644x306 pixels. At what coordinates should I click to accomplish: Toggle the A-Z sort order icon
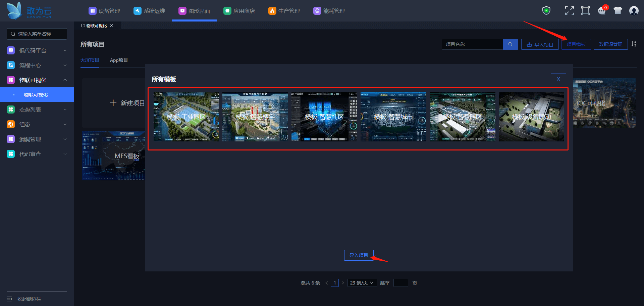(x=634, y=44)
